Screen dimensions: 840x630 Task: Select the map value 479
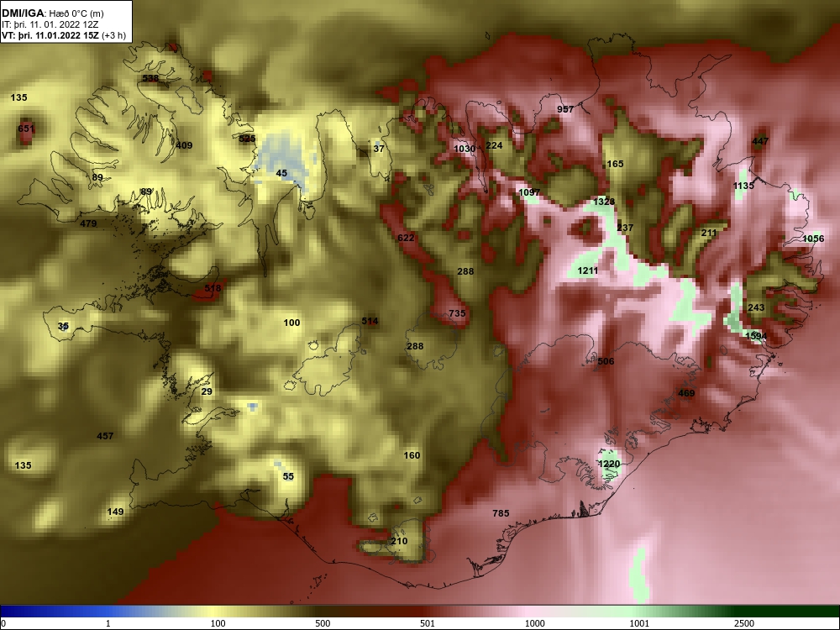click(x=88, y=223)
